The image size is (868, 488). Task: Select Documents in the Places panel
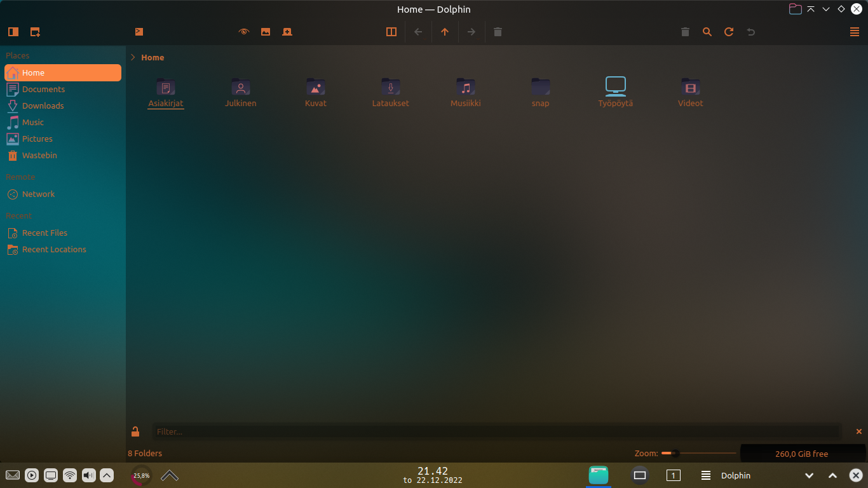[x=43, y=89]
